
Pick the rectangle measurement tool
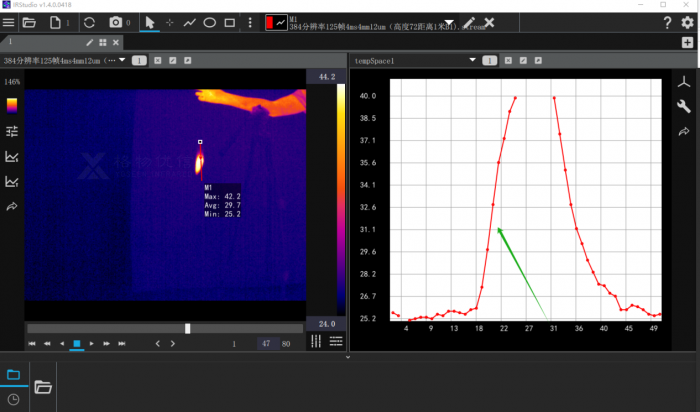(230, 22)
